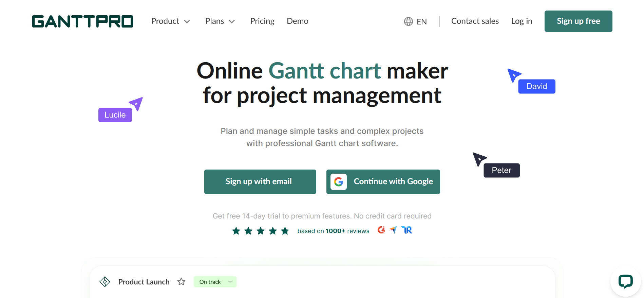Click the David cursor label
Image resolution: width=644 pixels, height=298 pixels.
(x=537, y=86)
